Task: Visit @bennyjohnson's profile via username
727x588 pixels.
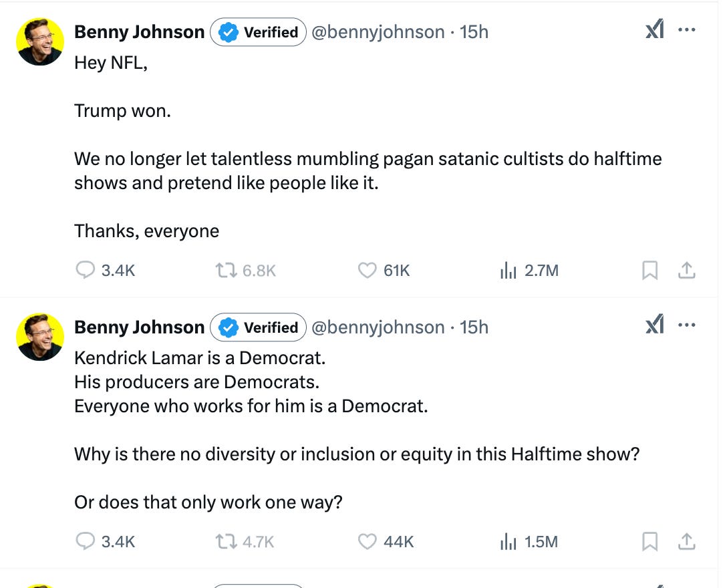Action: [x=378, y=31]
